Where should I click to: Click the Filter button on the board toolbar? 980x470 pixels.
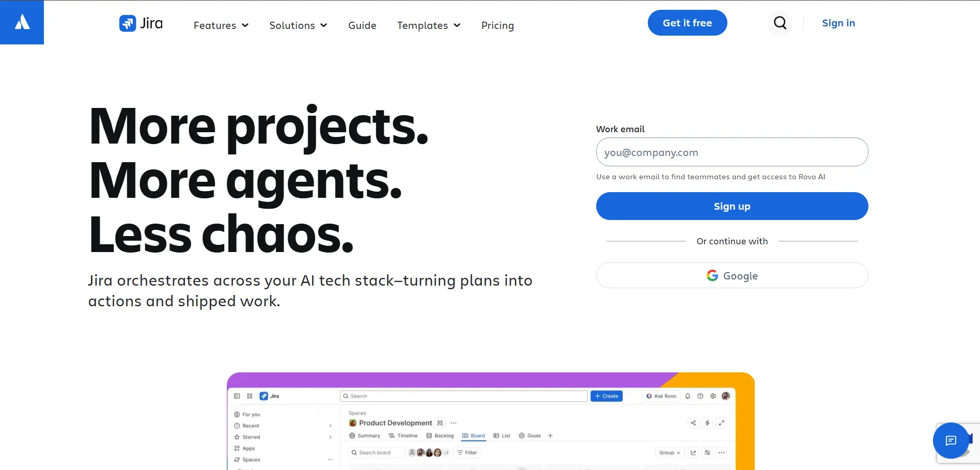coord(468,452)
